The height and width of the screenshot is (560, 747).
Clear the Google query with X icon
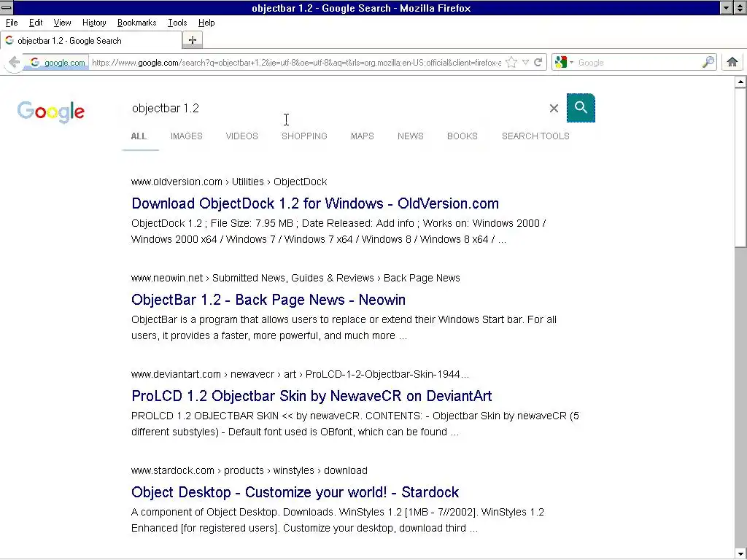tap(554, 109)
